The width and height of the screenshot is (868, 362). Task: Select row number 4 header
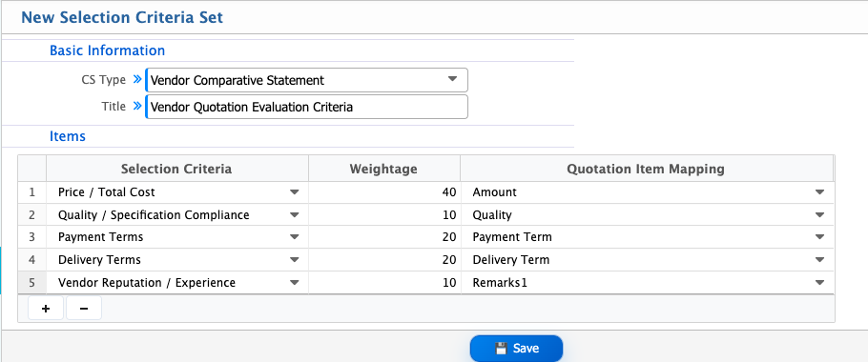click(32, 260)
